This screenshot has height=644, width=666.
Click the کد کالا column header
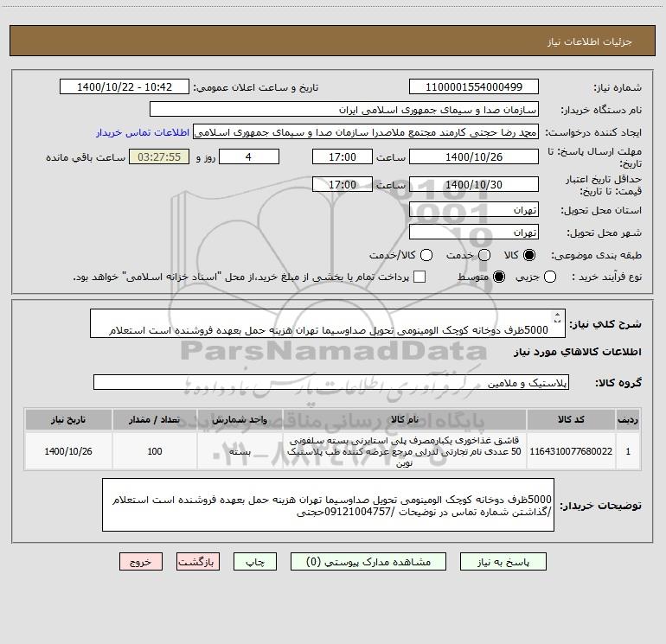[571, 420]
